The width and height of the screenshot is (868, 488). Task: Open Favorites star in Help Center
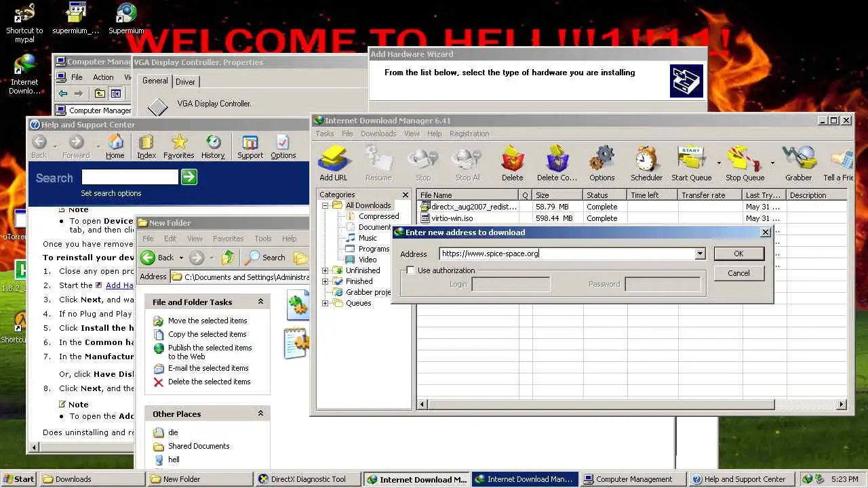coord(179,146)
